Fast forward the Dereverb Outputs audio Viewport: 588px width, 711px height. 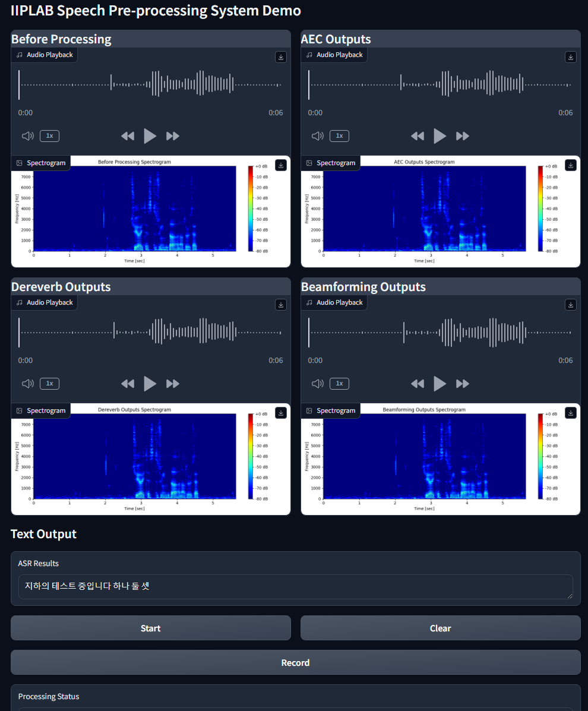pos(173,384)
